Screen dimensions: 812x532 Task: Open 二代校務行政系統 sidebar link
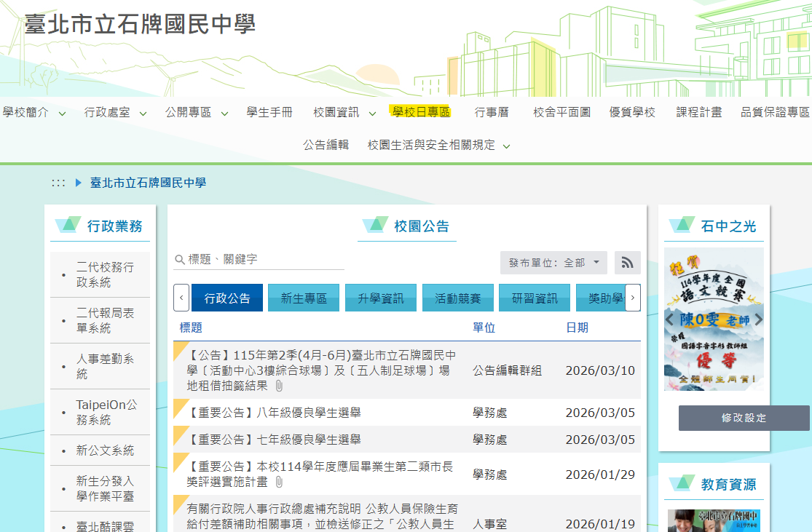105,275
